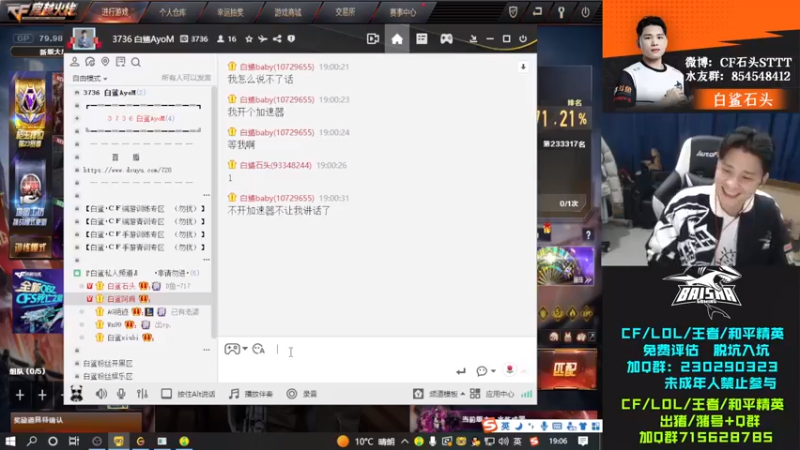
Task: Show hidden Windows tray icons chevron
Action: [x=404, y=441]
